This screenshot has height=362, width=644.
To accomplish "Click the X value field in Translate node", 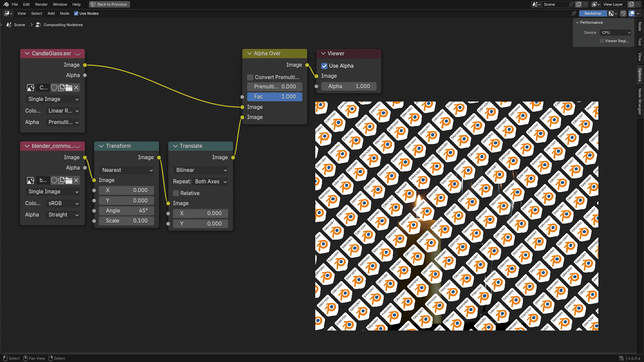I will click(200, 213).
